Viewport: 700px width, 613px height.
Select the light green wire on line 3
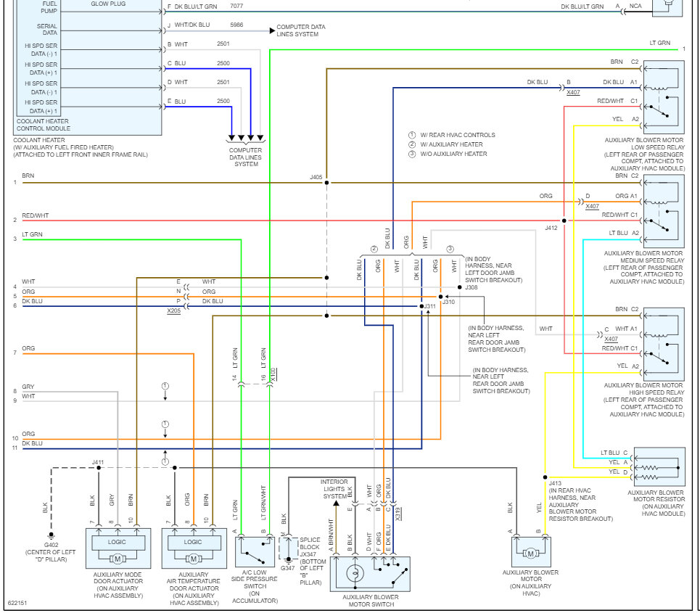132,239
